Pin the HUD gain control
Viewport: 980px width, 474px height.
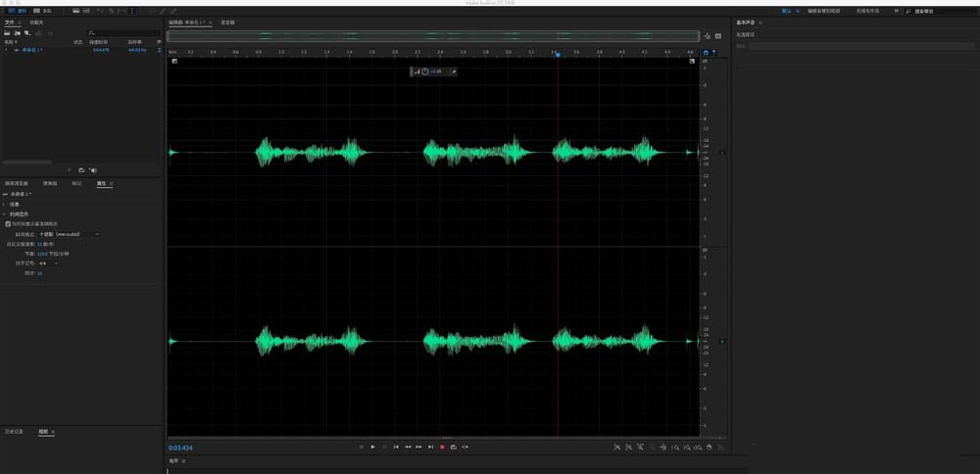pyautogui.click(x=454, y=71)
